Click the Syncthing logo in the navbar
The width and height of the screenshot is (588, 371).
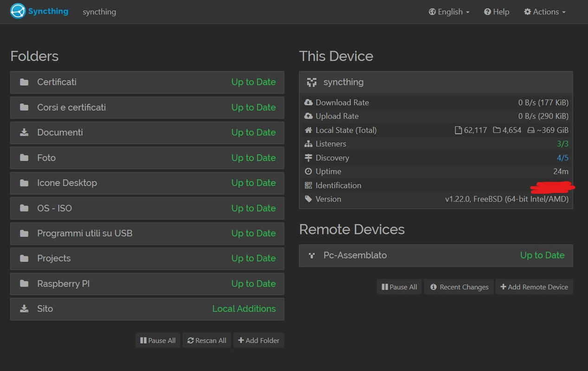coord(39,11)
